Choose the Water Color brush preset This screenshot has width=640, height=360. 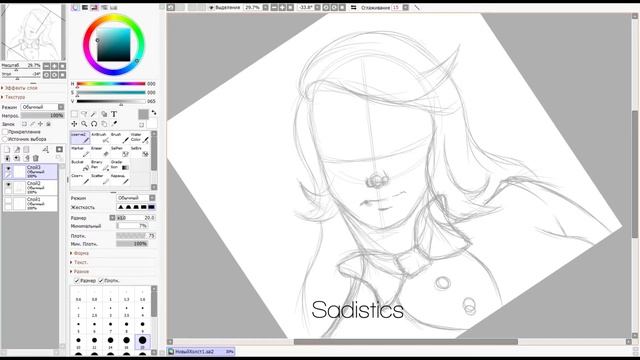point(140,138)
